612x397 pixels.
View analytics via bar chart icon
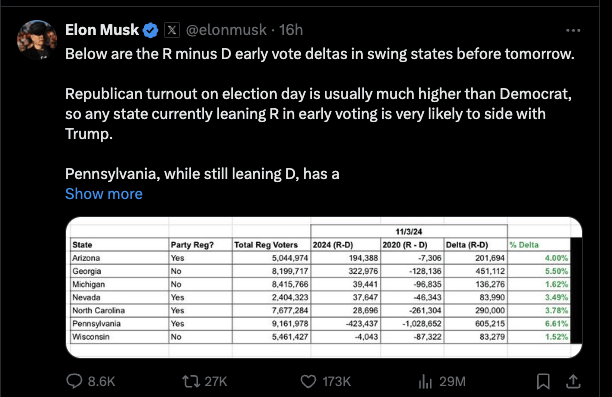tap(425, 381)
